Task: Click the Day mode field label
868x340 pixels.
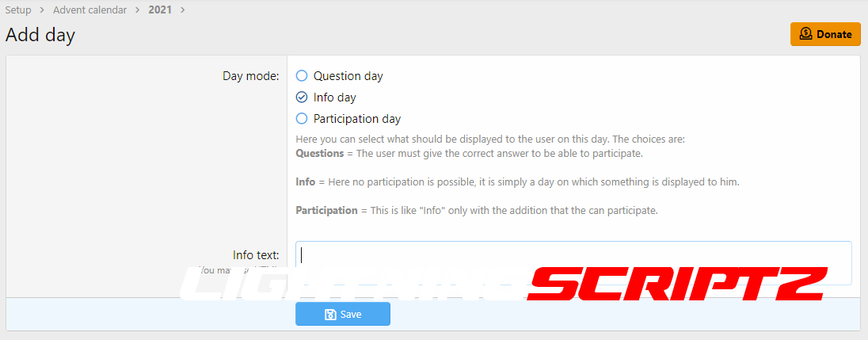Action: click(x=250, y=76)
